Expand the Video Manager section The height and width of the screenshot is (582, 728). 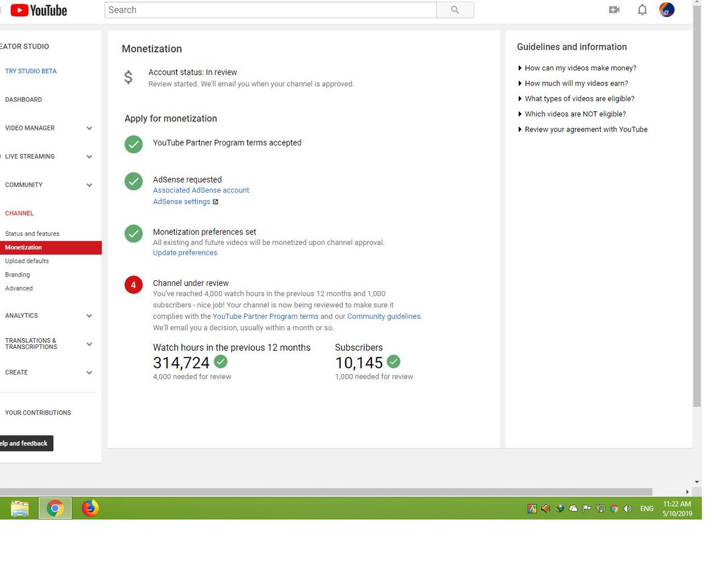[x=89, y=129]
